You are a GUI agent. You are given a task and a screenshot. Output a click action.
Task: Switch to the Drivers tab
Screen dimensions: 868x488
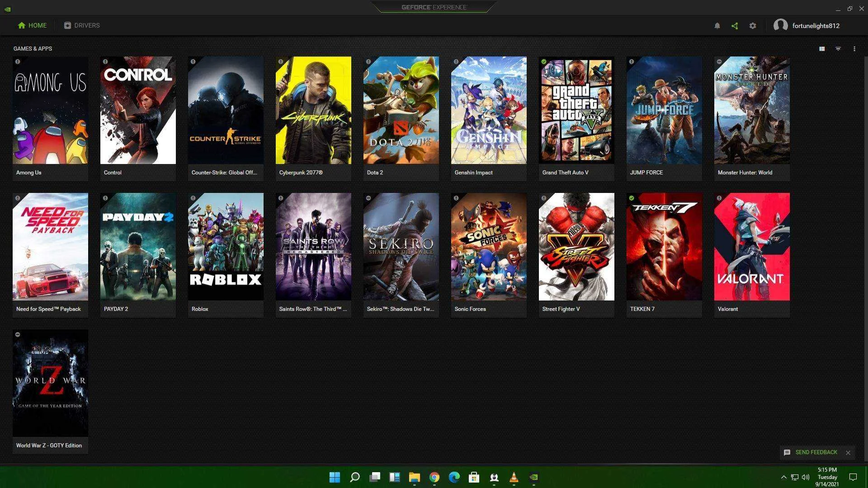tap(82, 25)
